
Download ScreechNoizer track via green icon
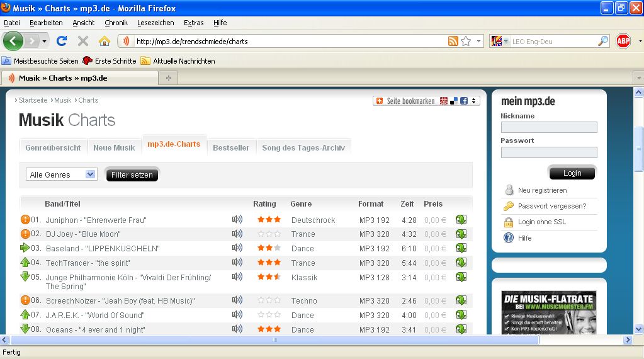pyautogui.click(x=461, y=300)
